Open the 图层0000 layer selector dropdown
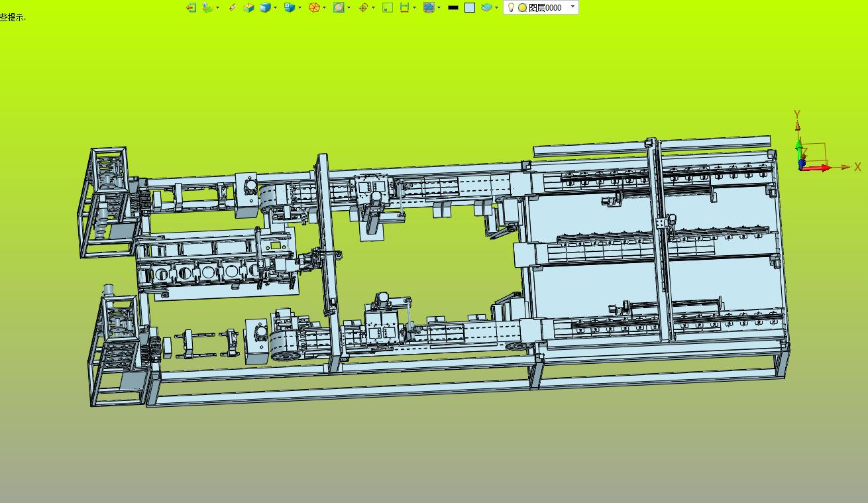Viewport: 868px width, 503px height. point(573,7)
